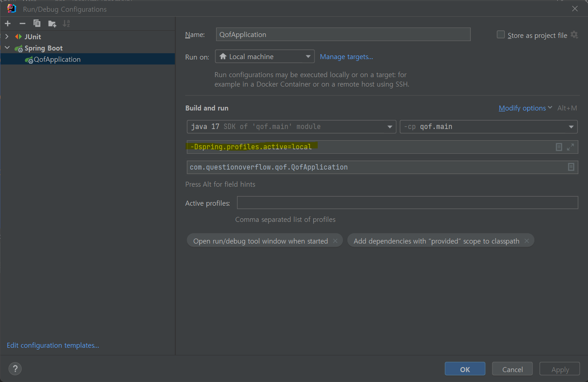Select the QofApplication configuration in the tree

point(87,60)
